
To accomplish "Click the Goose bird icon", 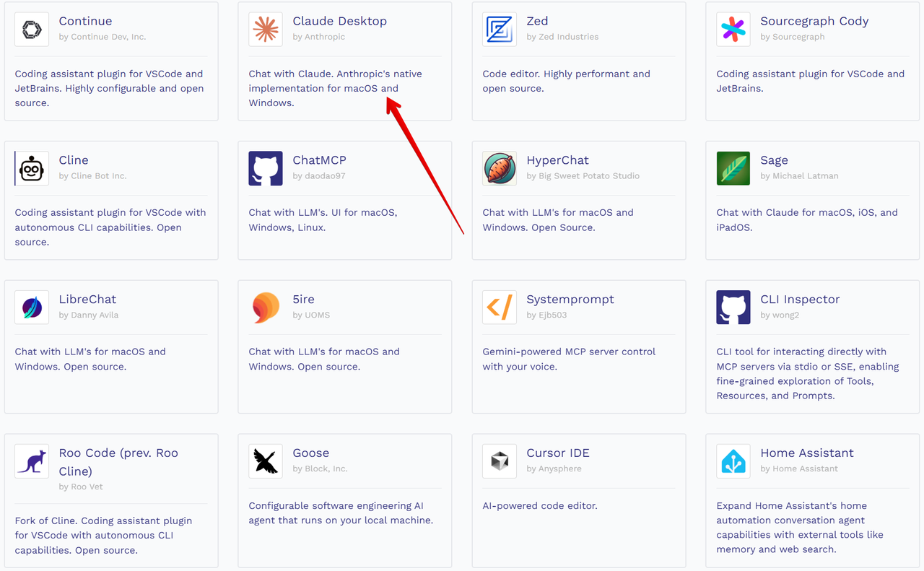I will tap(266, 461).
